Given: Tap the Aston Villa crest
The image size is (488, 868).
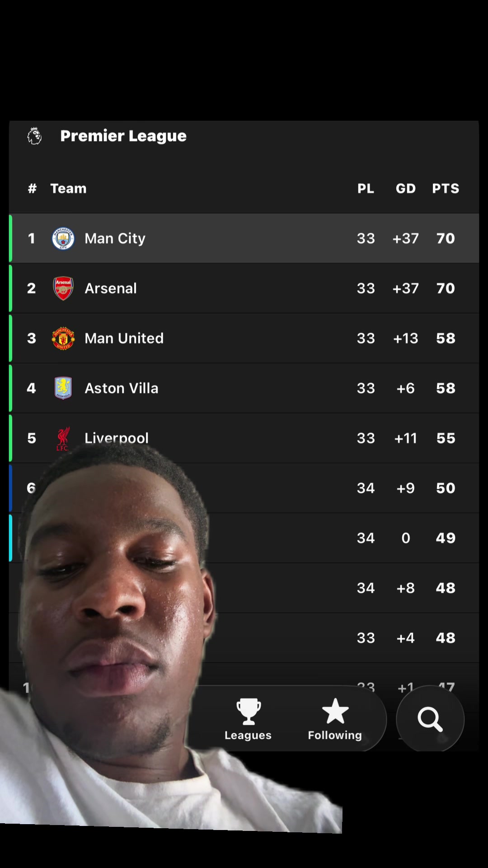Looking at the screenshot, I should [63, 388].
